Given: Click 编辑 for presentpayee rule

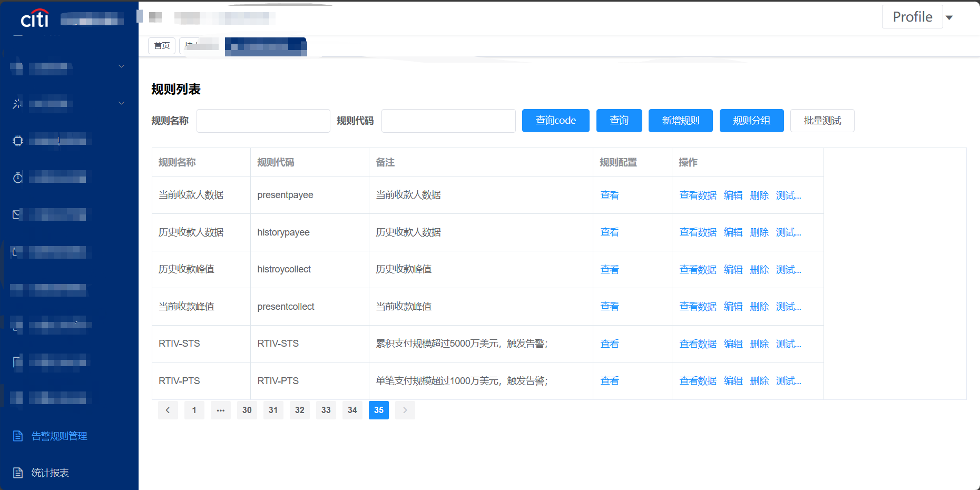Looking at the screenshot, I should point(733,195).
